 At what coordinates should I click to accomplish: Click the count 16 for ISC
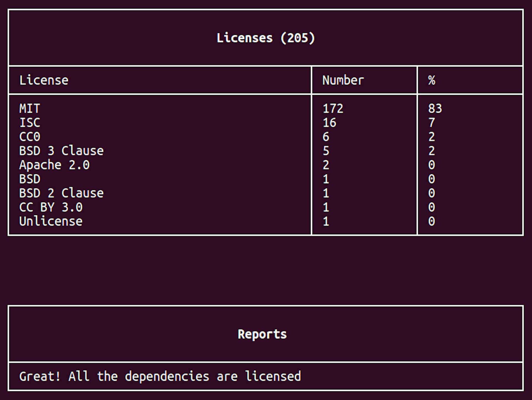[x=329, y=123]
